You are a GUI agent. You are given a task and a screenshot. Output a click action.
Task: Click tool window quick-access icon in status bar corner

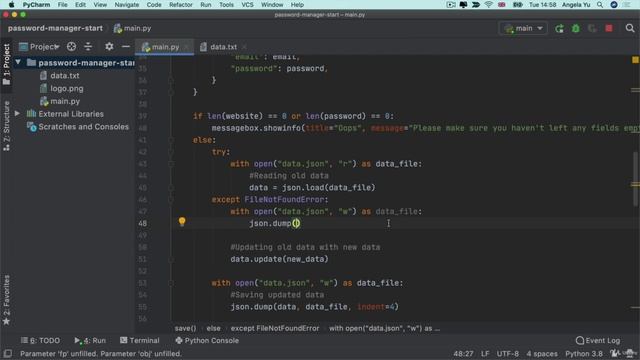click(7, 353)
